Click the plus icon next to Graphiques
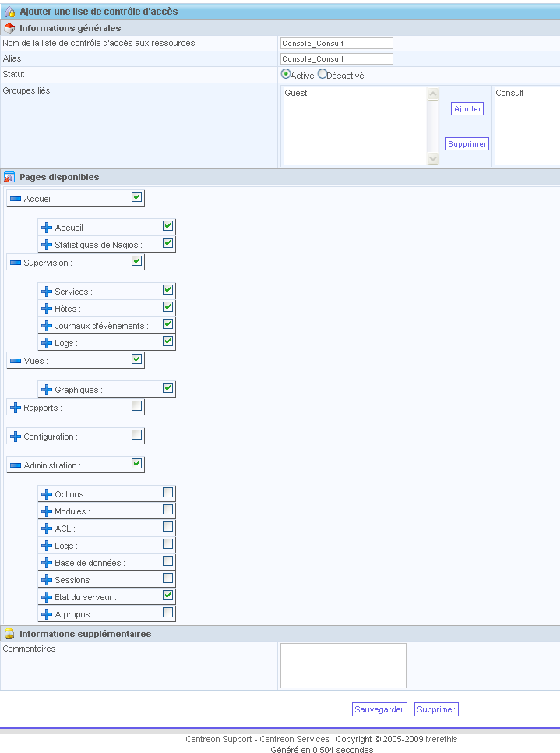The image size is (560, 753). pos(47,390)
